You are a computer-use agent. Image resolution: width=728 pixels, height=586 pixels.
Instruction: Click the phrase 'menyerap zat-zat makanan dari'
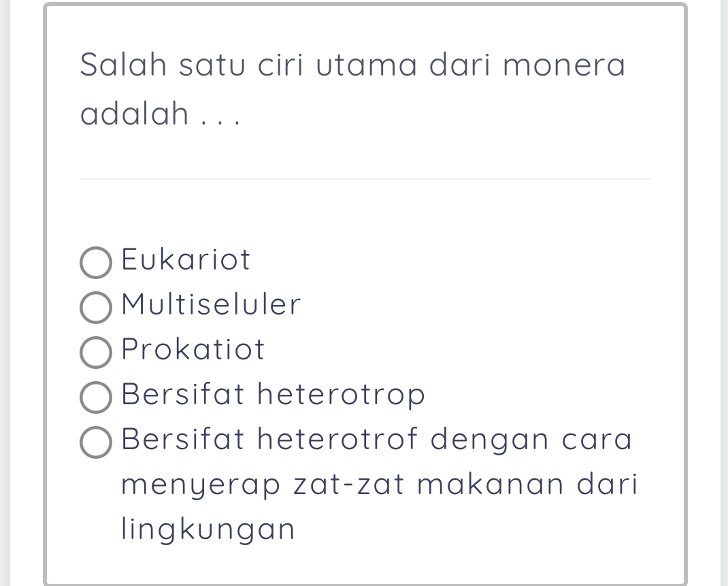click(x=379, y=484)
